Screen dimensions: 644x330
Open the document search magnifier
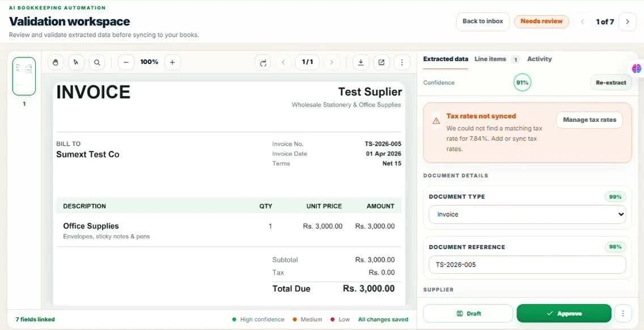[x=97, y=62]
